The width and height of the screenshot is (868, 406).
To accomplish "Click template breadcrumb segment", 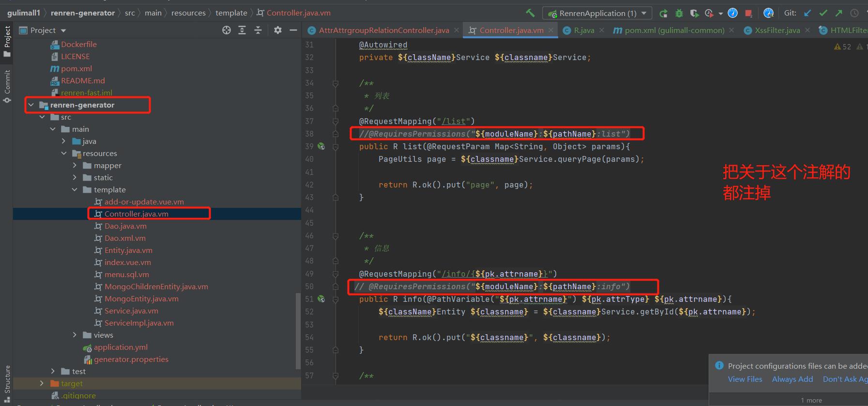I will 231,13.
